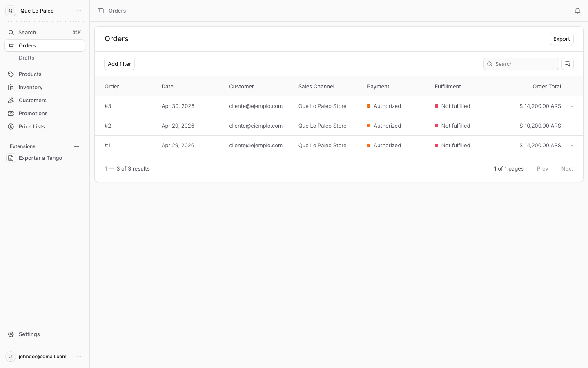Screen dimensions: 588x368
Task: Click the Orders breadcrumb link
Action: 117,11
